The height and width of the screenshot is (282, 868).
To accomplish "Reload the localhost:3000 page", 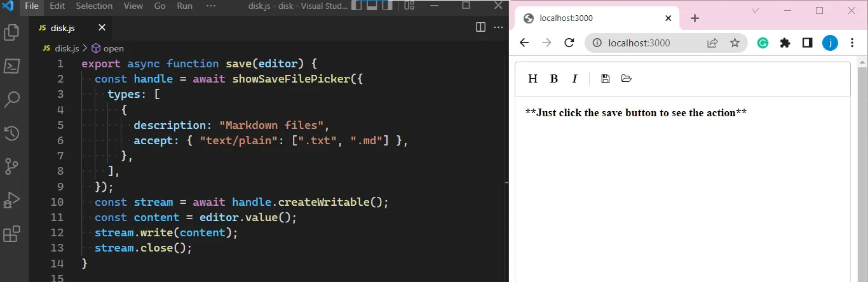I will click(569, 43).
